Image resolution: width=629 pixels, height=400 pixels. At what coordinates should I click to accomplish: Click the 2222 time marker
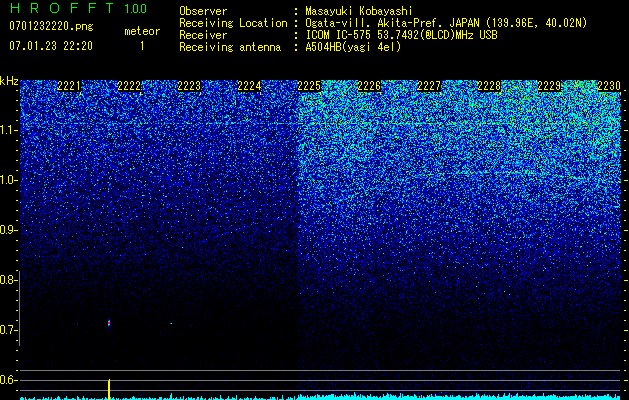click(x=129, y=86)
